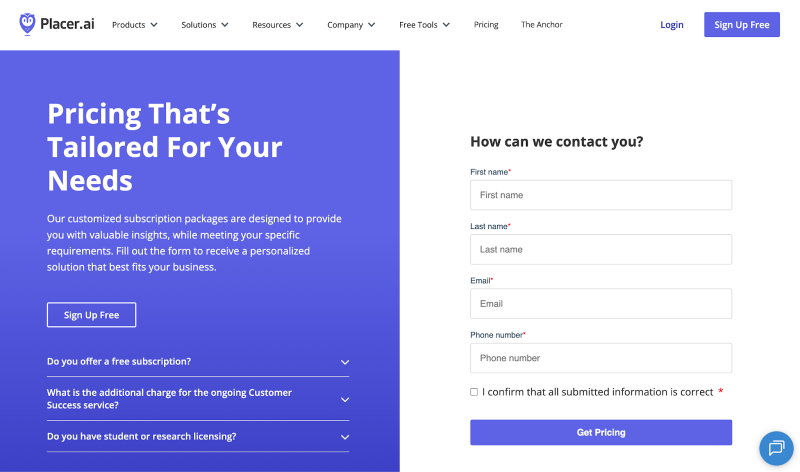The height and width of the screenshot is (472, 800).
Task: Focus the First name input field
Action: (x=601, y=195)
